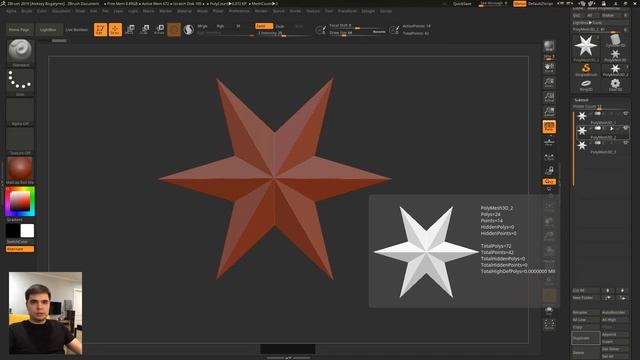Activate the Edit mode button

[x=100, y=29]
